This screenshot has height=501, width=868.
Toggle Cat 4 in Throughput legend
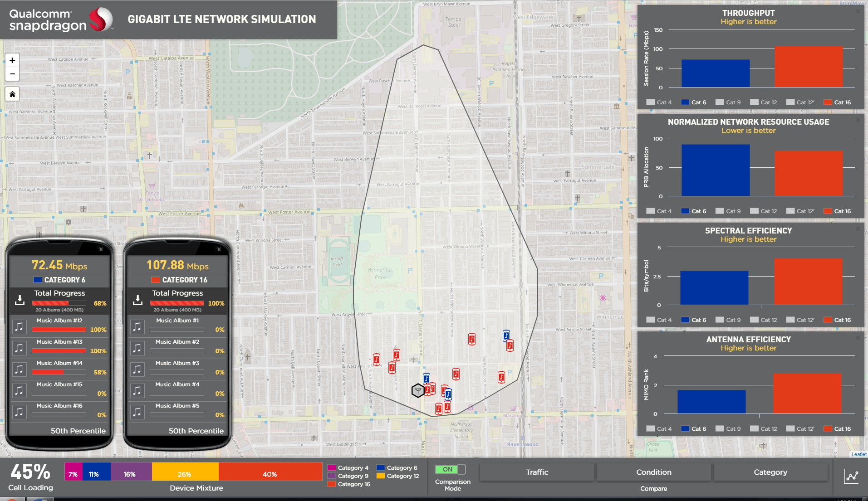[659, 102]
